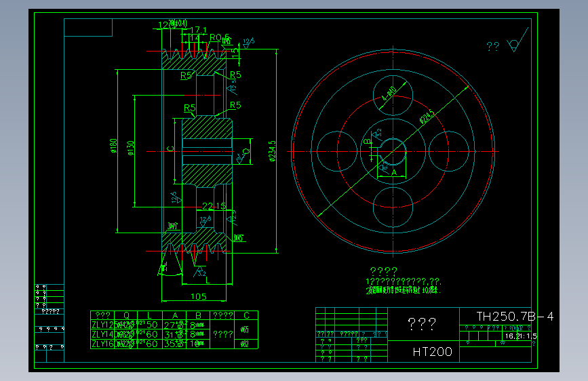
Task: Select the 17.1 groove pitch dimension
Action: pos(199,30)
